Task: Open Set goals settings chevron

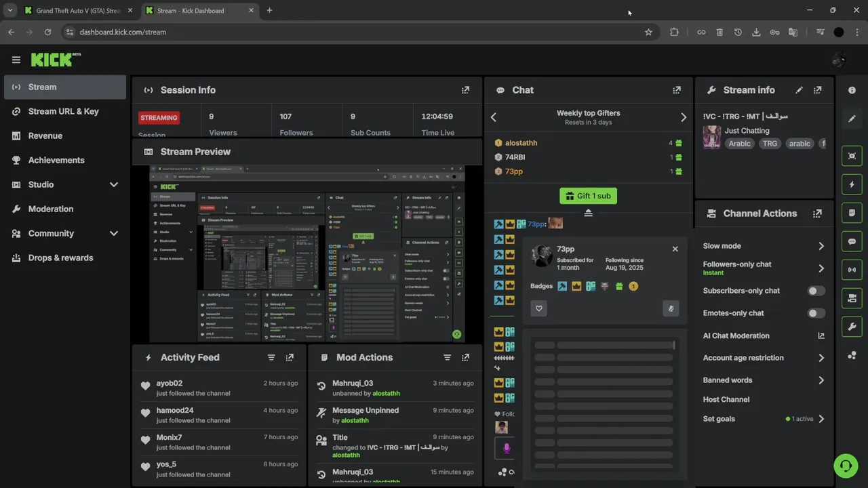Action: [821, 419]
